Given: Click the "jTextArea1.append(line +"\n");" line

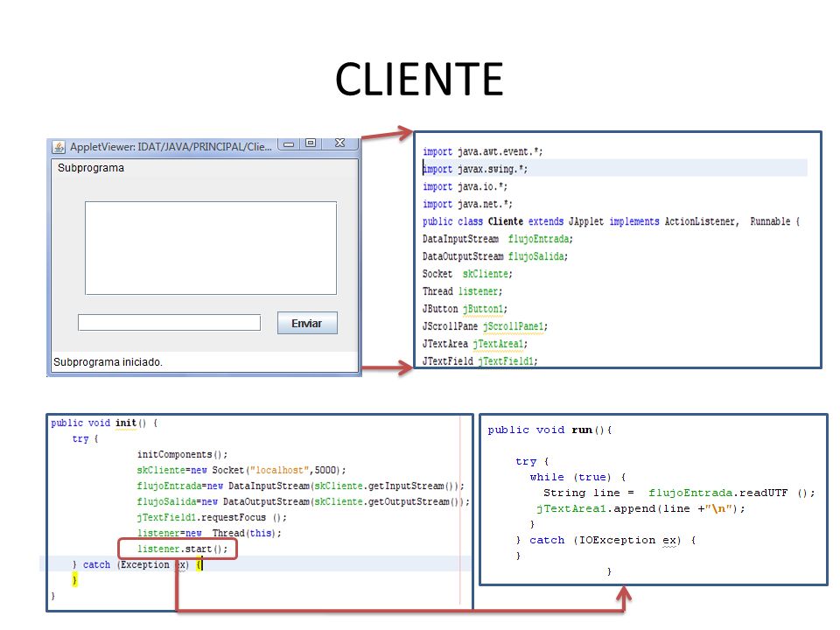Looking at the screenshot, I should coord(640,508).
